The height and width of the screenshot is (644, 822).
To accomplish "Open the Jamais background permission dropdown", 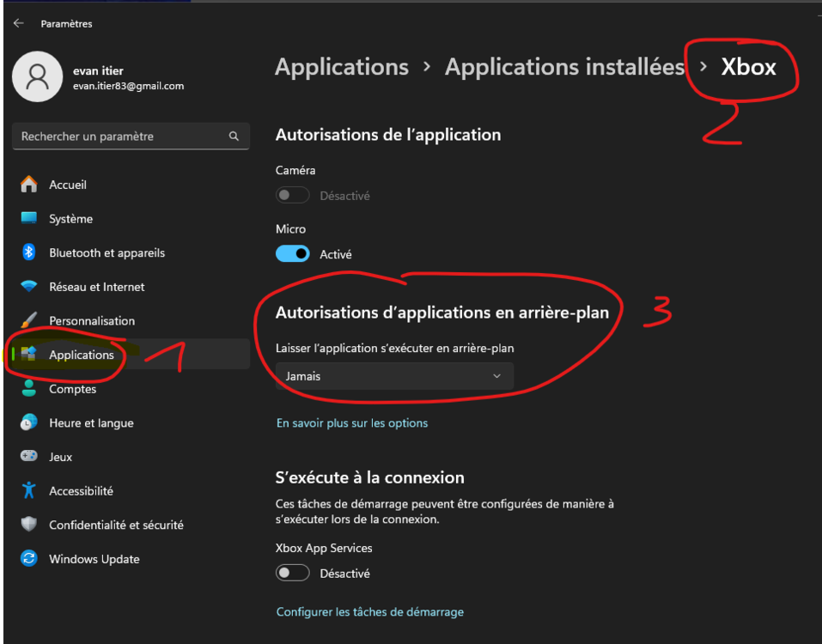I will point(394,376).
